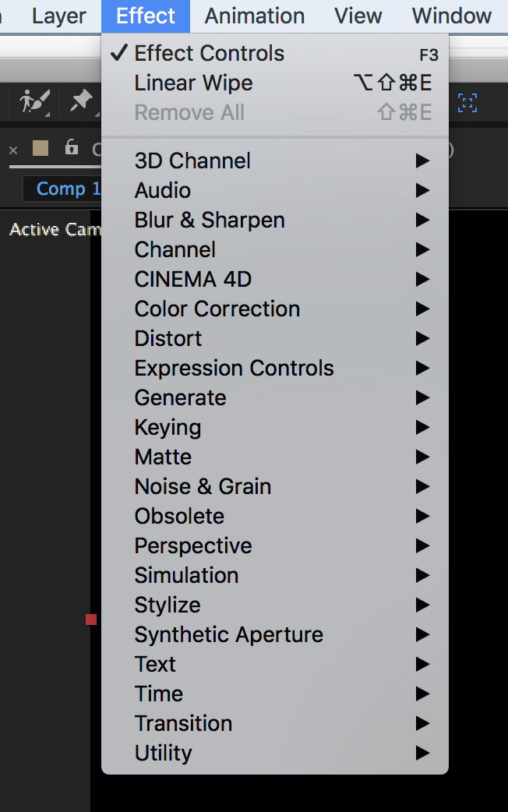This screenshot has height=812, width=508.
Task: Select the Puppet Pin tool icon
Action: pyautogui.click(x=80, y=101)
